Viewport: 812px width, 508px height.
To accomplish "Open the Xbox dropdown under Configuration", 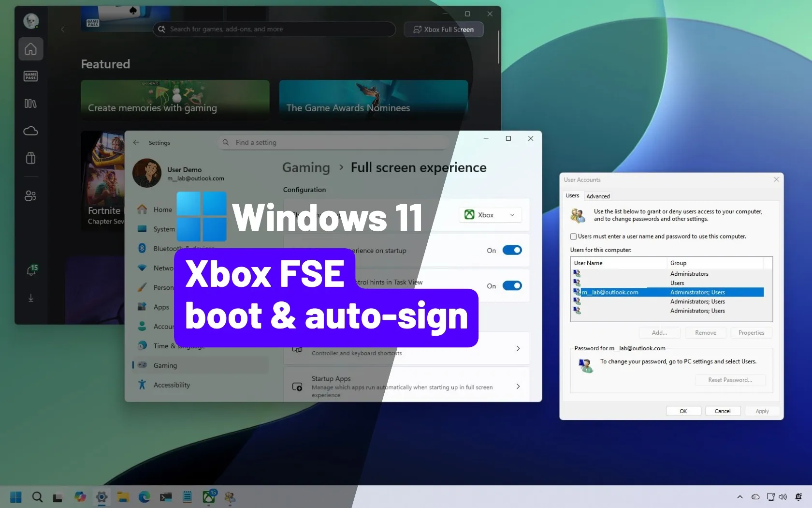I will (x=489, y=215).
